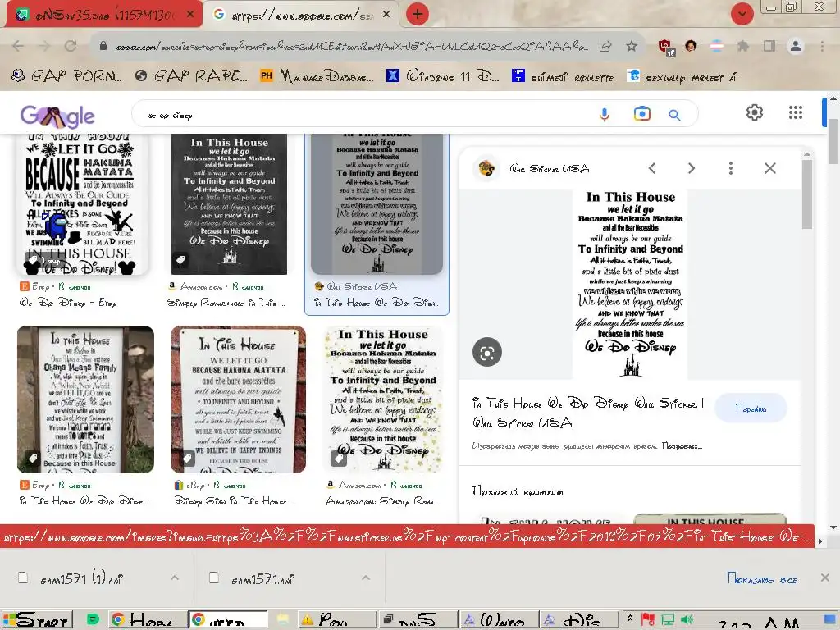Click the red flag tray icon
840x630 pixels.
pos(648,620)
